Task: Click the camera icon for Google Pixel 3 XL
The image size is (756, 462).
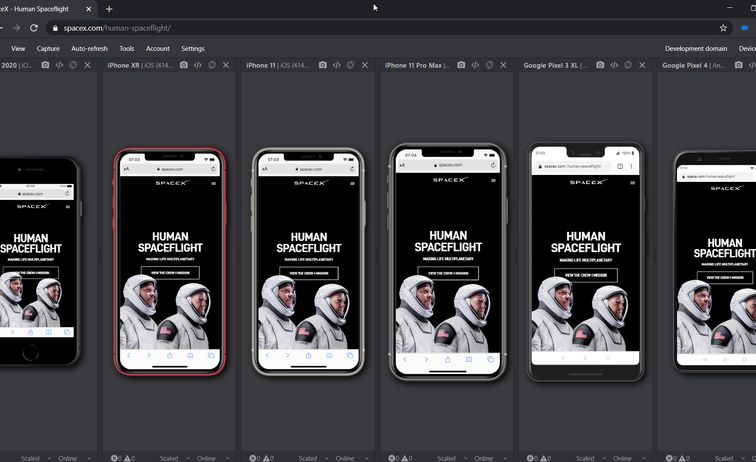Action: [x=600, y=65]
